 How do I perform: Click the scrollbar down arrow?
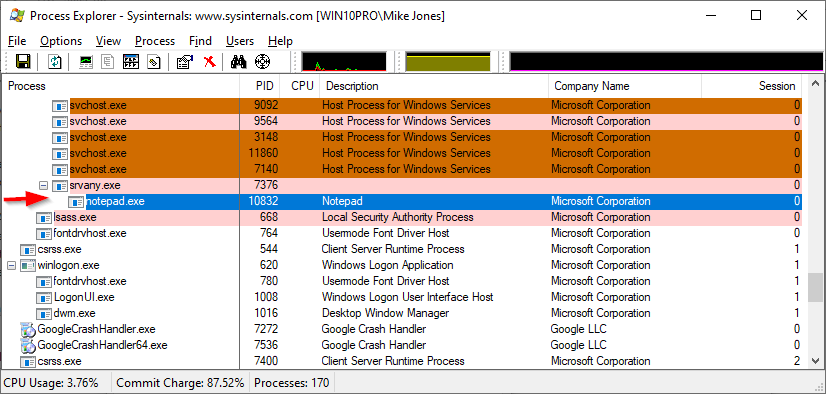[x=815, y=361]
